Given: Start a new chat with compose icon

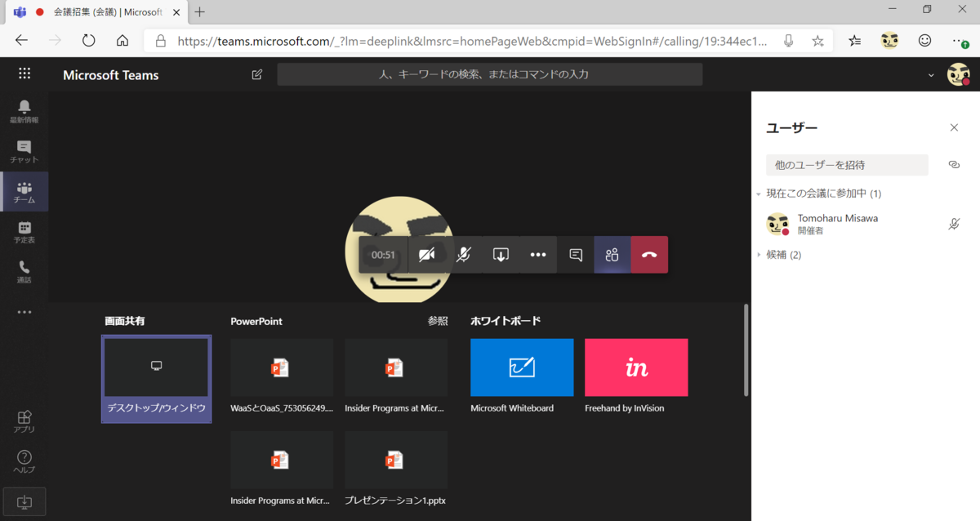Looking at the screenshot, I should [257, 74].
